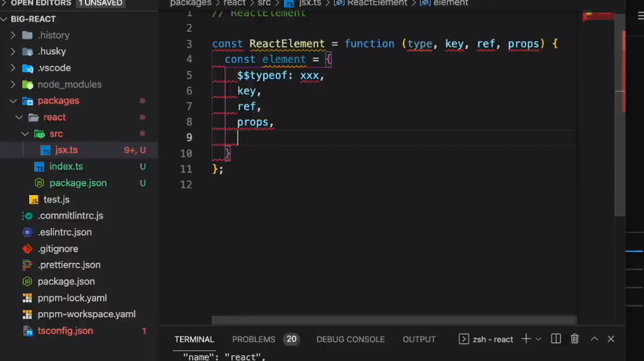Click the TypeScript icon of index.ts

pos(39,167)
